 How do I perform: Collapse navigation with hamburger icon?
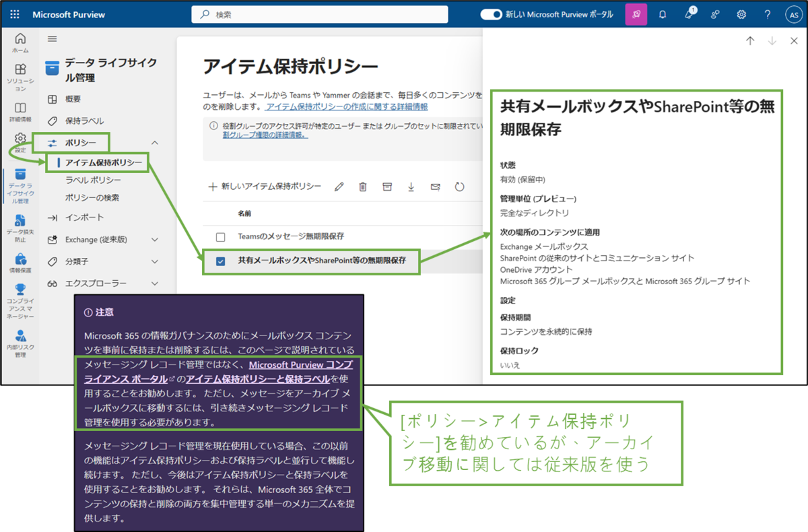53,39
